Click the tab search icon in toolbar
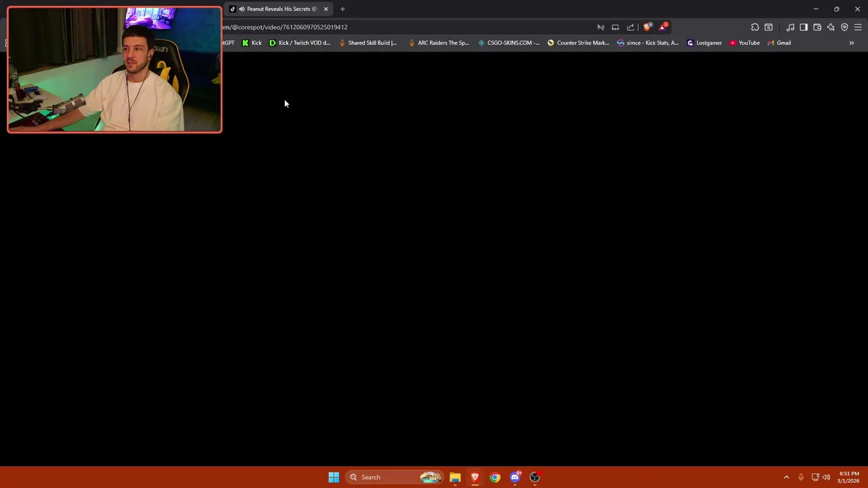This screenshot has width=868, height=488. click(x=768, y=27)
